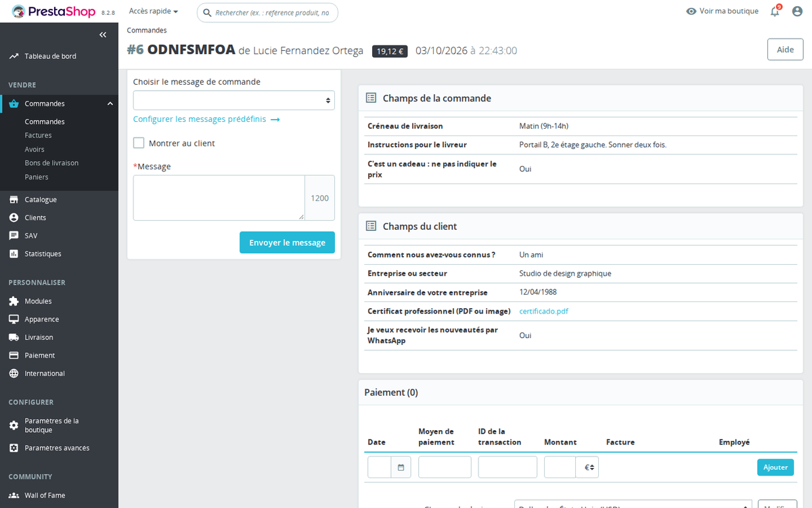Viewport: 812px width, 508px height.
Task: Open notifications bell with 9 badge
Action: tap(775, 11)
